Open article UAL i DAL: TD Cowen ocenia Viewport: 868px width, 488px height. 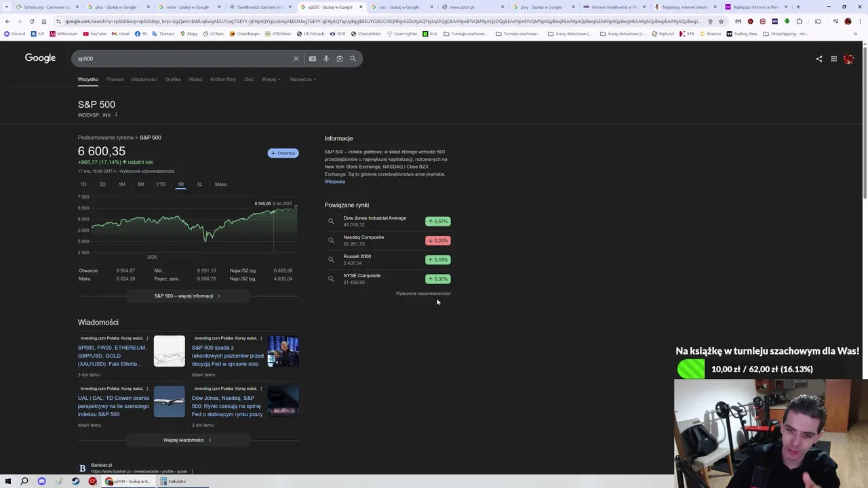tap(113, 406)
